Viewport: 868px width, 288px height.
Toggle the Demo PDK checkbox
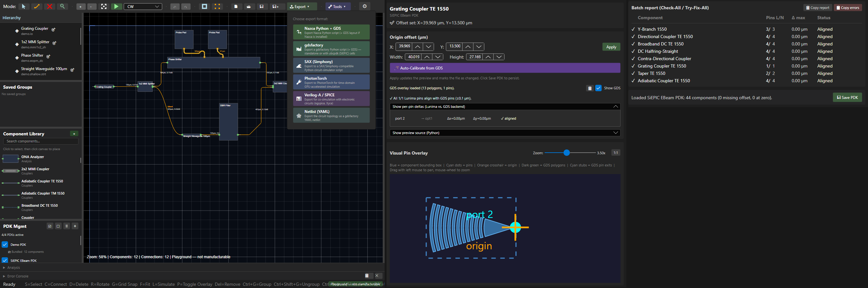pos(5,244)
